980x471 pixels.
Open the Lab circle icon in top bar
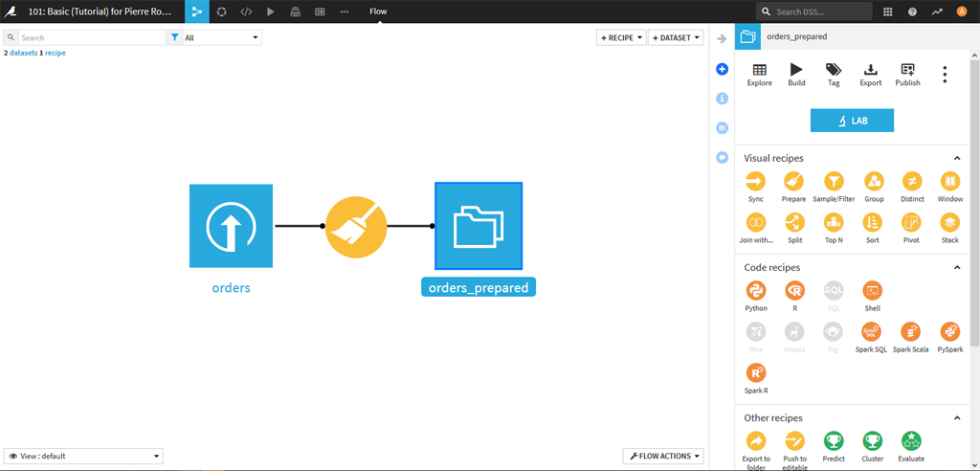[x=221, y=11]
